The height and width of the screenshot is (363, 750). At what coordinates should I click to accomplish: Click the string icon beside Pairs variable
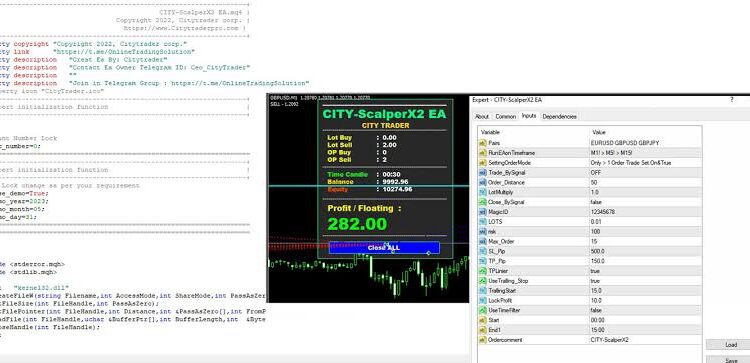pos(483,143)
